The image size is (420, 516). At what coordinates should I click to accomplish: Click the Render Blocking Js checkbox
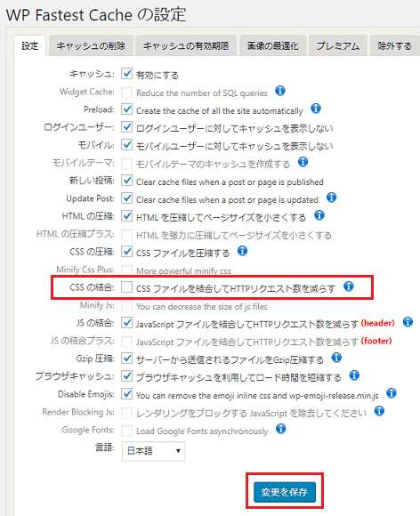click(x=126, y=412)
